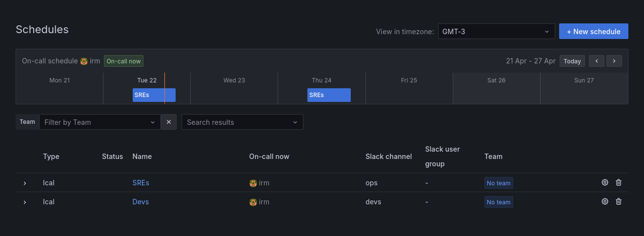Click the New schedule button
The width and height of the screenshot is (644, 236).
point(593,31)
